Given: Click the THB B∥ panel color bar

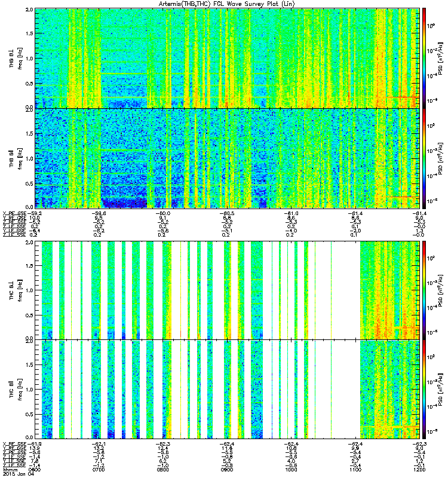Looking at the screenshot, I should point(424,158).
